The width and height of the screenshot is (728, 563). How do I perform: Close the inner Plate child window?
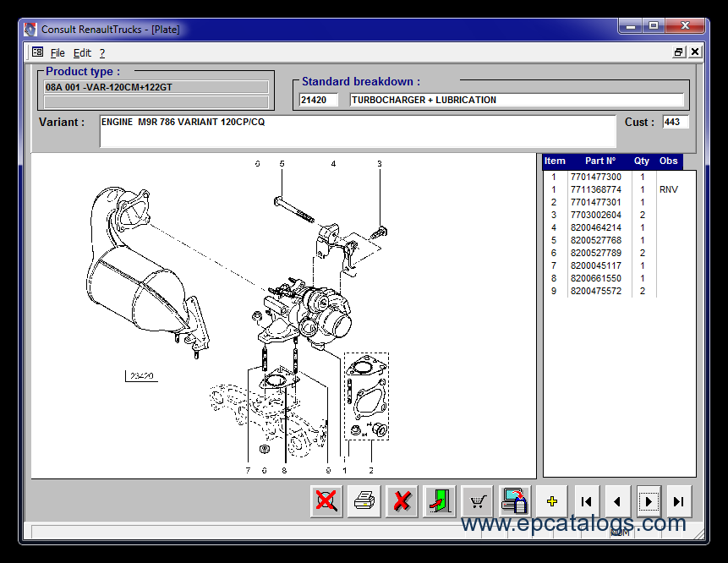click(x=694, y=52)
